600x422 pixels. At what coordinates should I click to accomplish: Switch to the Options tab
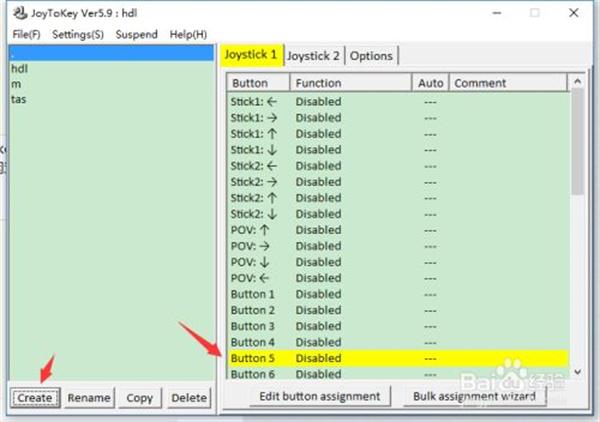click(371, 55)
